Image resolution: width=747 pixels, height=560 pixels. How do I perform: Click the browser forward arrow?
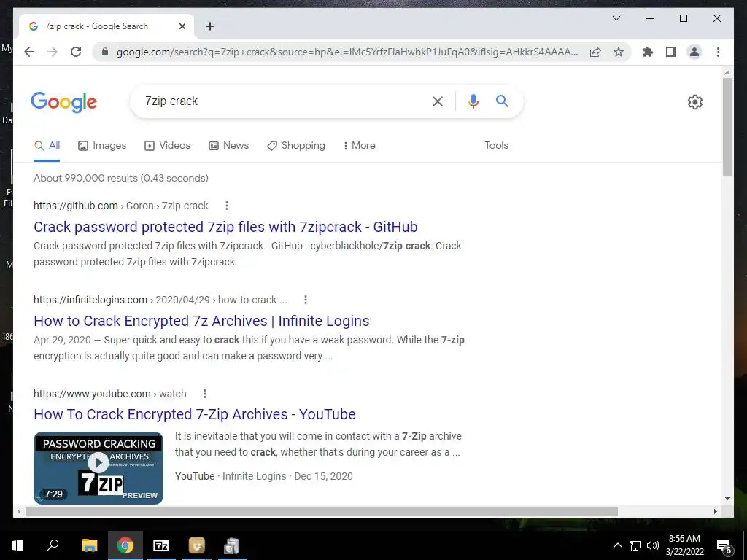pos(53,52)
